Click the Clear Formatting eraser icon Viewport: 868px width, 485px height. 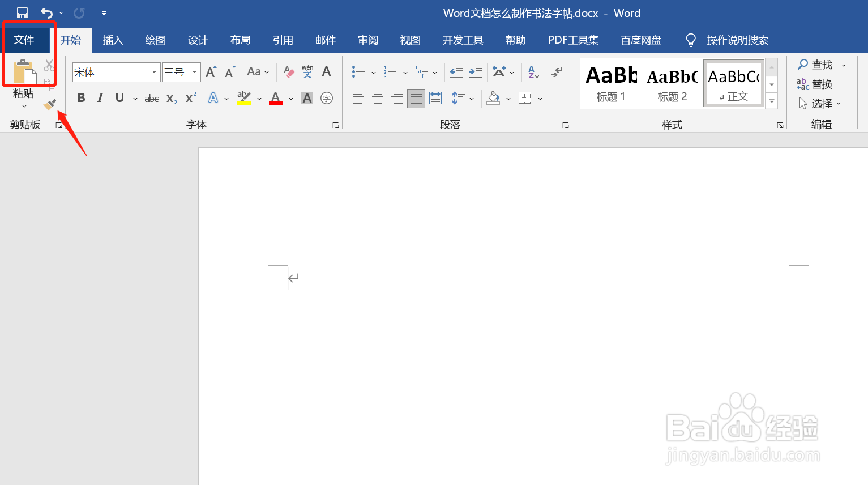(289, 72)
